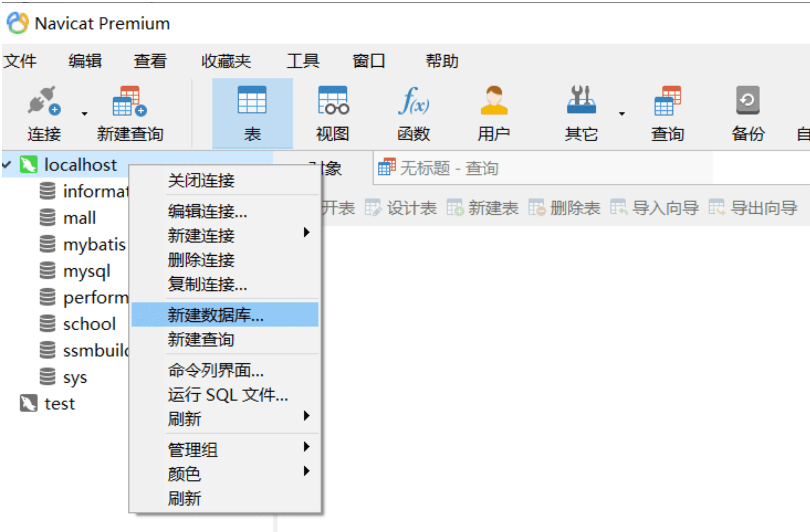Click the Others (其它) tools icon
The width and height of the screenshot is (810, 532).
coord(581,100)
